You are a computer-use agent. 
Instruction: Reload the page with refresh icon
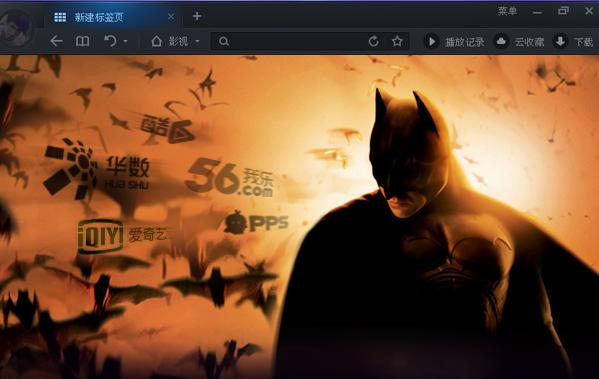tap(374, 41)
